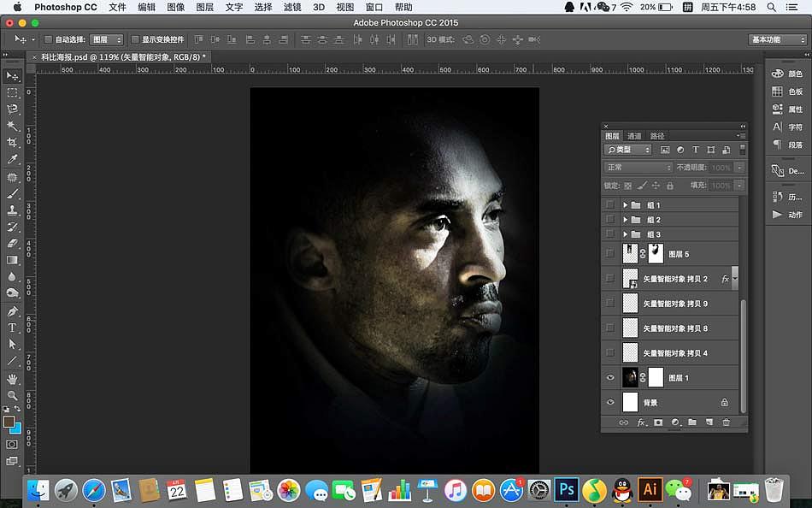Show the 组 2 group
This screenshot has width=812, height=508.
coord(610,219)
